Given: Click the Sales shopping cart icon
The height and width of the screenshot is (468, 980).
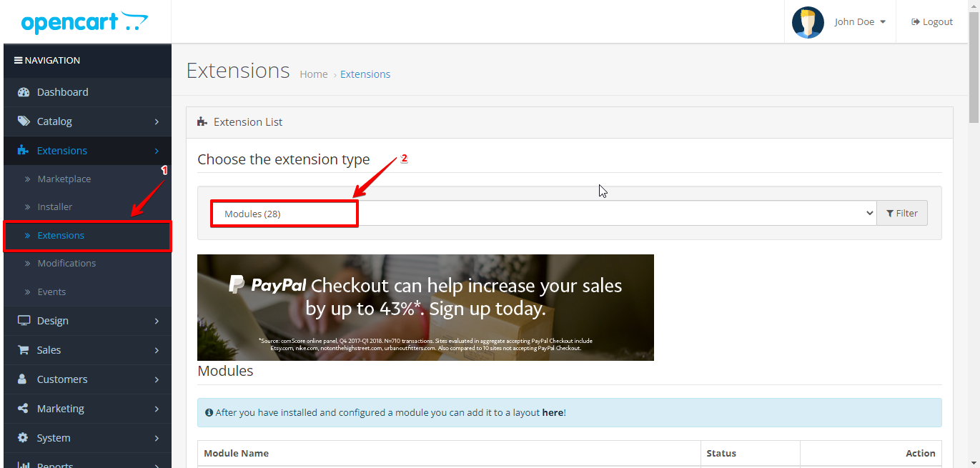Looking at the screenshot, I should click(24, 350).
